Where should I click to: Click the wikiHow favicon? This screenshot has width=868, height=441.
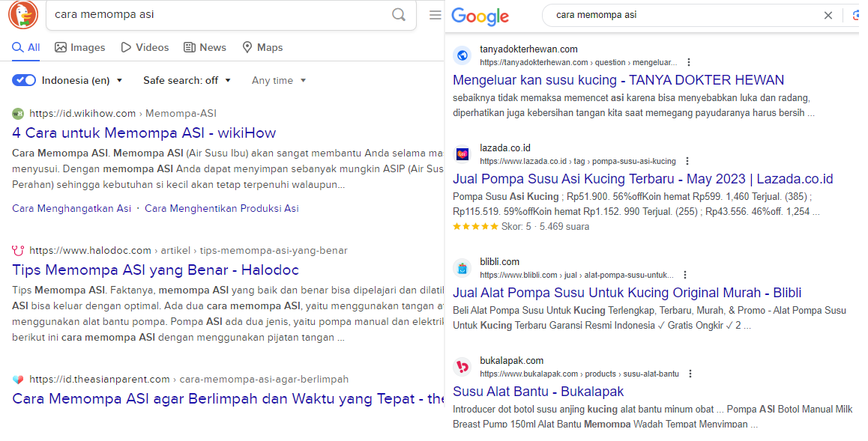click(x=18, y=113)
